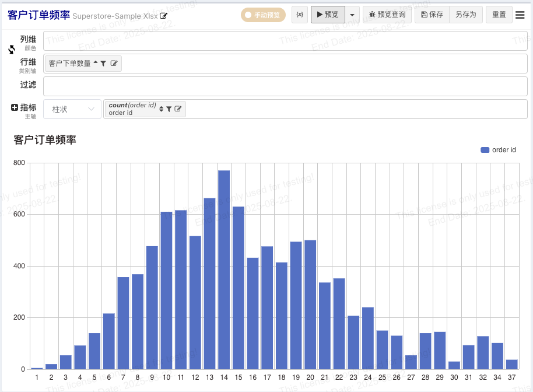Click the filter icon on count(order id) metric
The height and width of the screenshot is (392, 533).
pos(169,109)
